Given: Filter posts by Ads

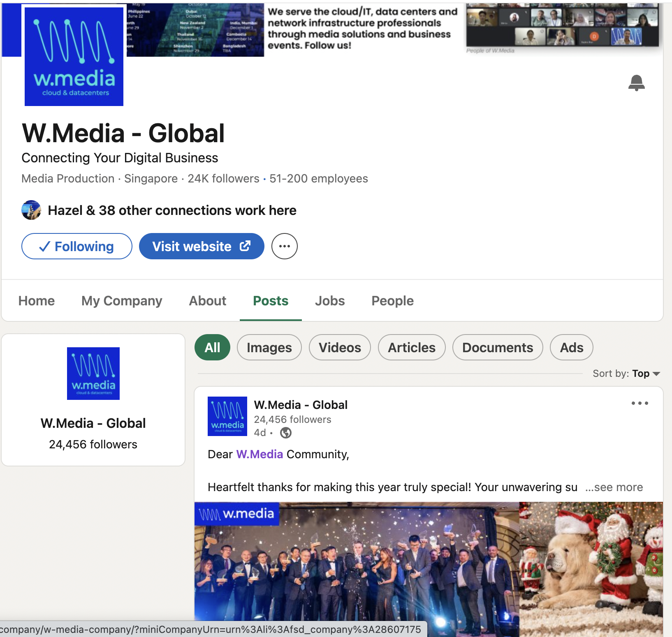Looking at the screenshot, I should click(572, 347).
